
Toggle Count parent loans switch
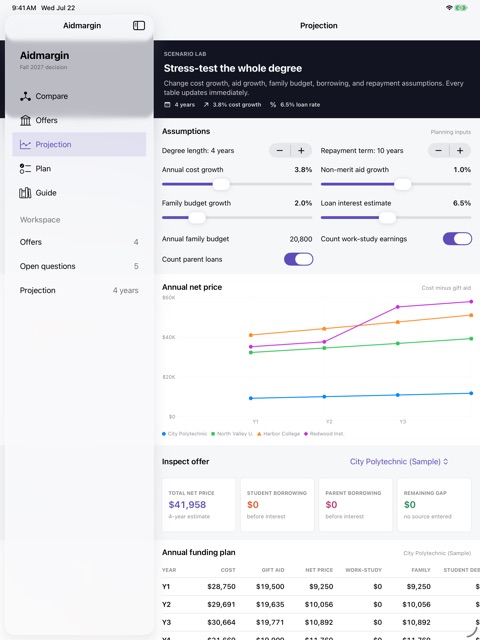298,259
